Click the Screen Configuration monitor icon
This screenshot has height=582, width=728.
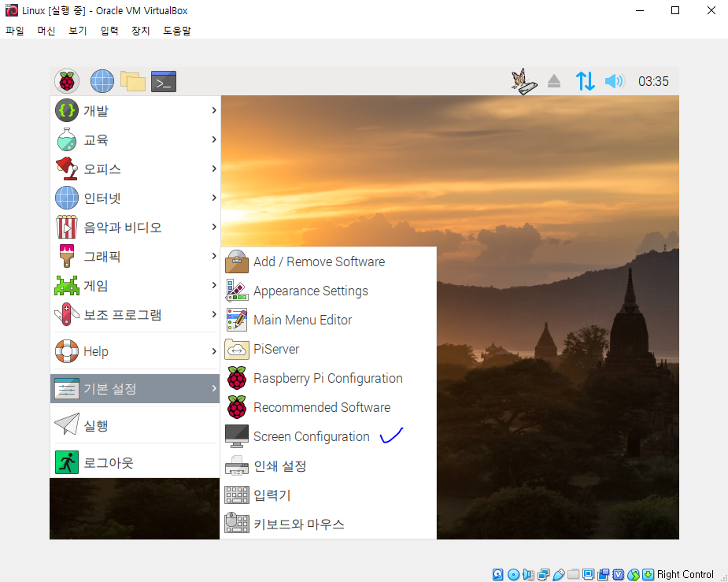237,436
